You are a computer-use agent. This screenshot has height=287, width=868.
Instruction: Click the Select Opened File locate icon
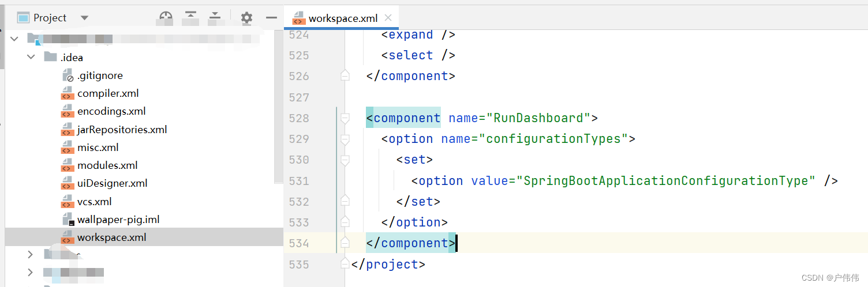pyautogui.click(x=166, y=18)
